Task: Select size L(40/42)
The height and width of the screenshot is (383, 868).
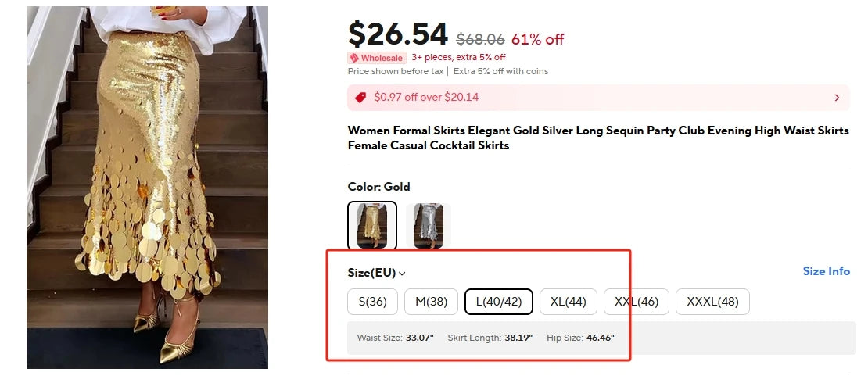Action: click(x=499, y=302)
